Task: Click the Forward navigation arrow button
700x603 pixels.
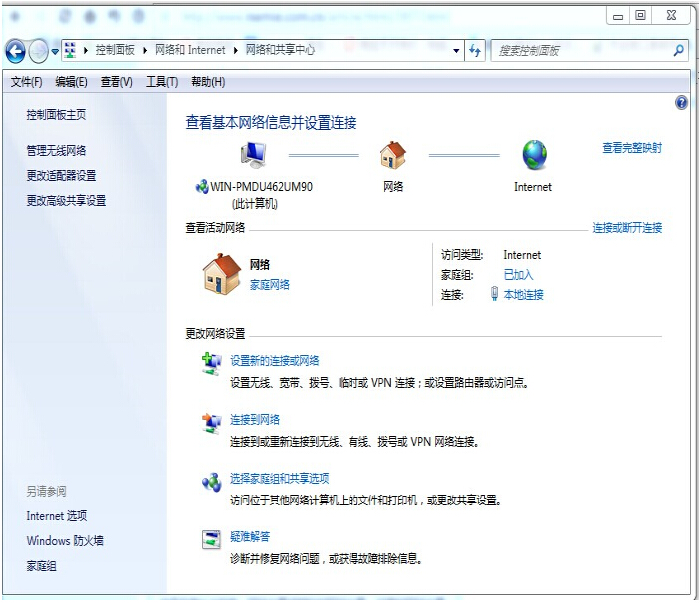Action: pos(39,51)
